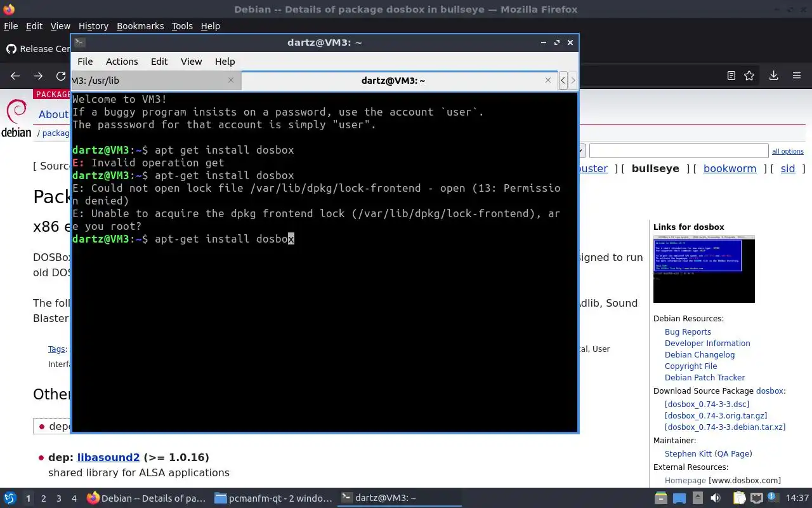The height and width of the screenshot is (508, 812).
Task: Open the application launcher menu in taskbar
Action: tap(10, 498)
